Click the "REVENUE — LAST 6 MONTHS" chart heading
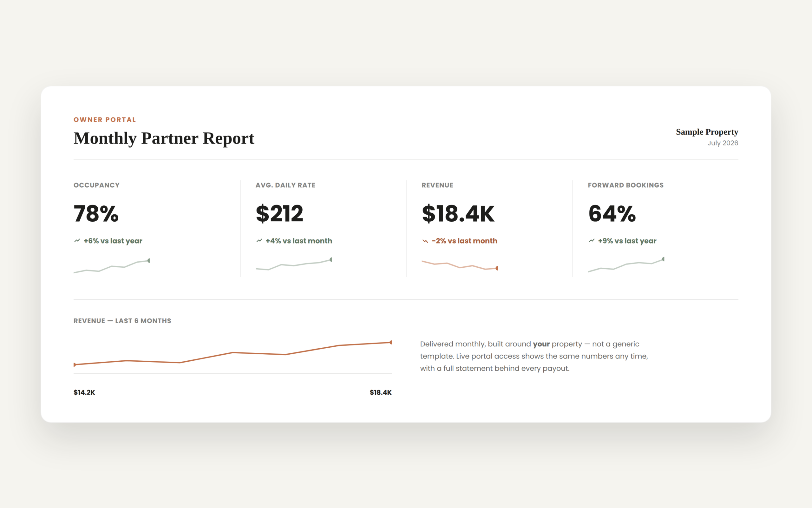The height and width of the screenshot is (508, 812). pos(122,321)
